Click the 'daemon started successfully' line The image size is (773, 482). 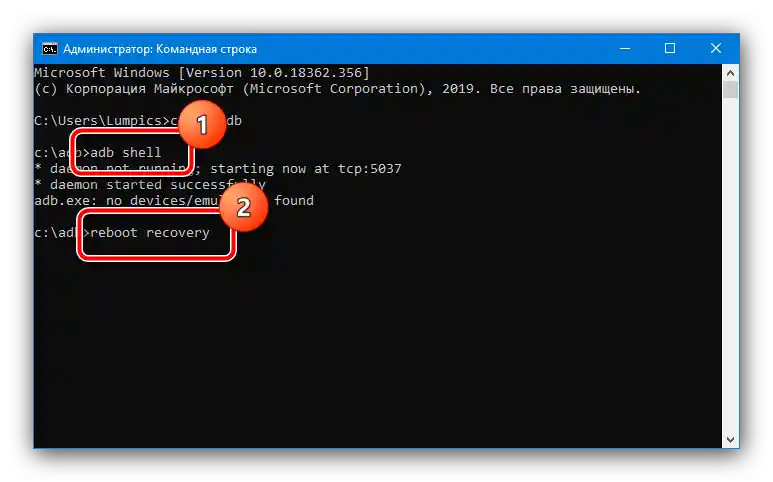(150, 185)
